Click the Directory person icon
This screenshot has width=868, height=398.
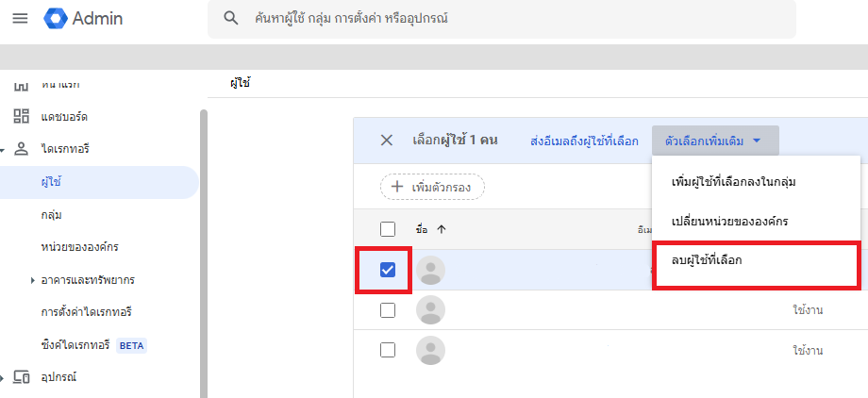pyautogui.click(x=21, y=149)
